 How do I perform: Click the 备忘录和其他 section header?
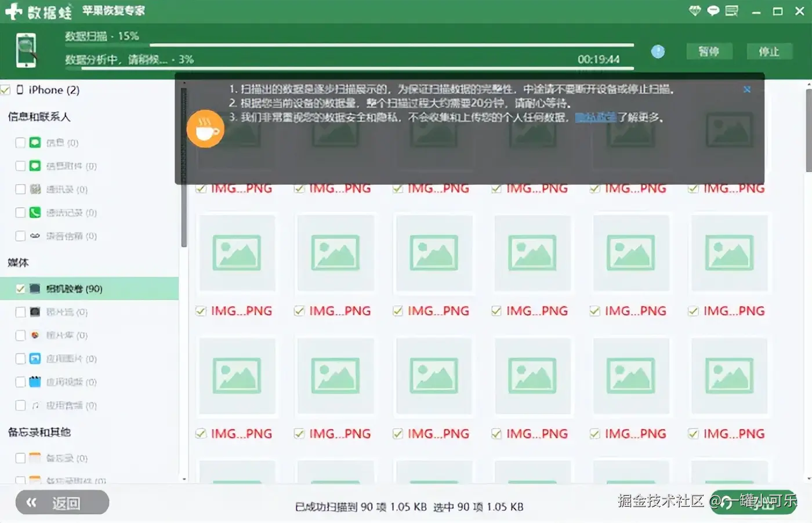(39, 432)
